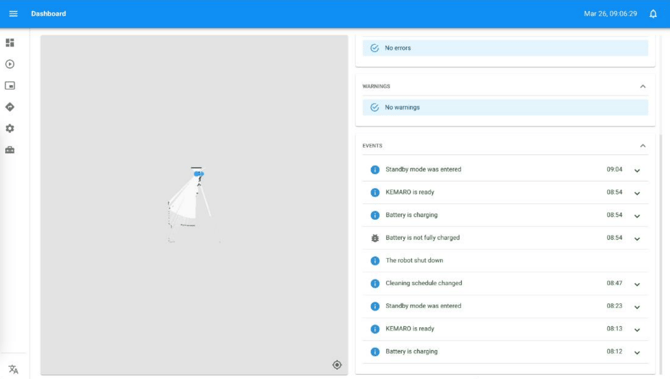Expand the 08:54 Battery is charging event
This screenshot has width=670, height=379.
[637, 216]
